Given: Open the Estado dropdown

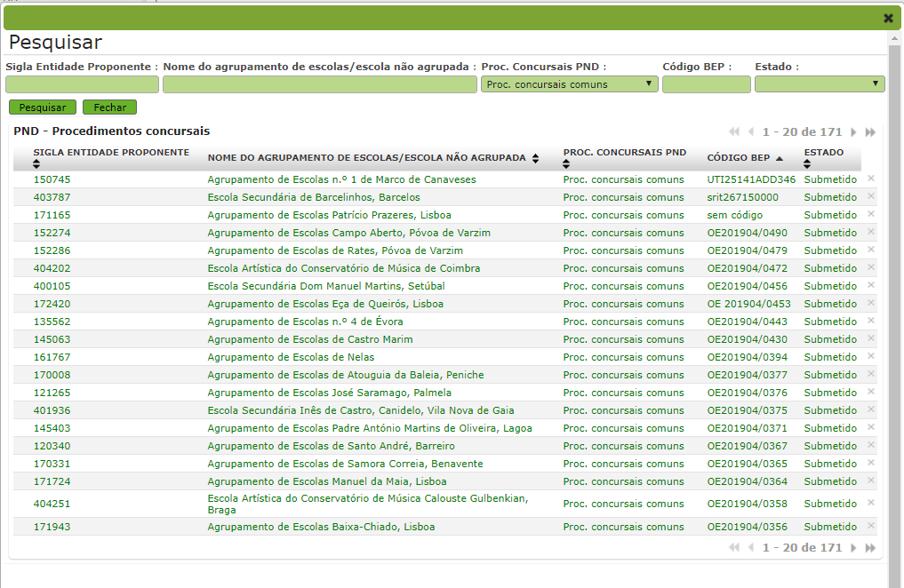Looking at the screenshot, I should tap(819, 83).
